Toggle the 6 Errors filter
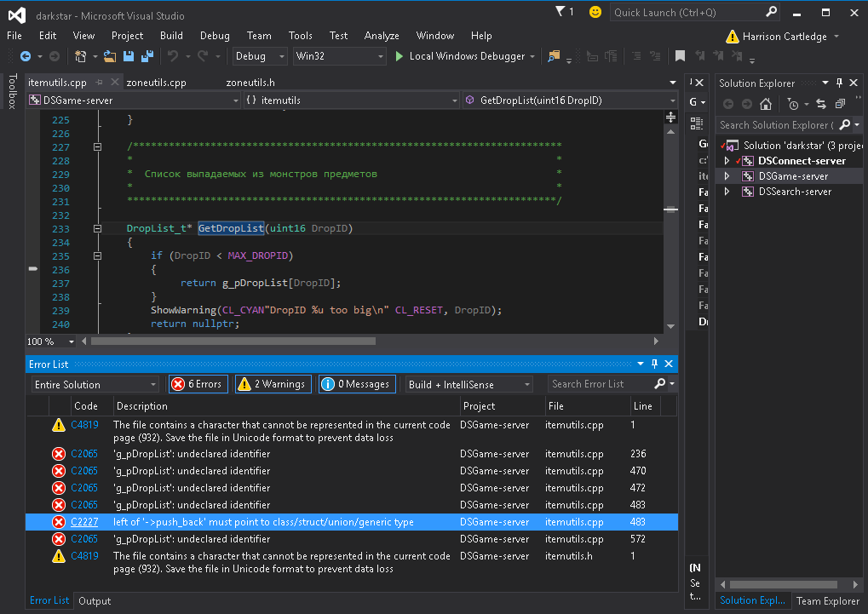The height and width of the screenshot is (614, 868). click(x=198, y=384)
